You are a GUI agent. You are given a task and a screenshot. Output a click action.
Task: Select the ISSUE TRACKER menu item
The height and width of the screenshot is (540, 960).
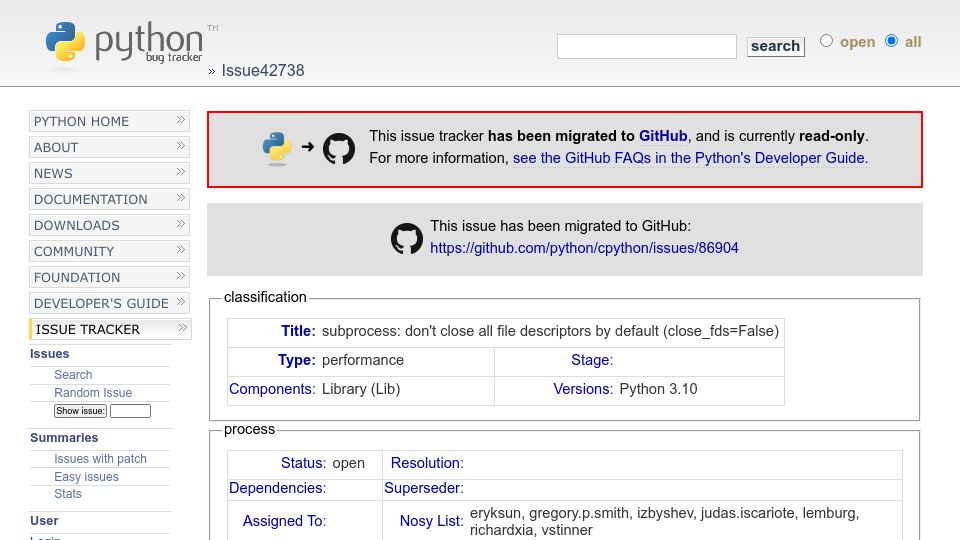pyautogui.click(x=110, y=329)
